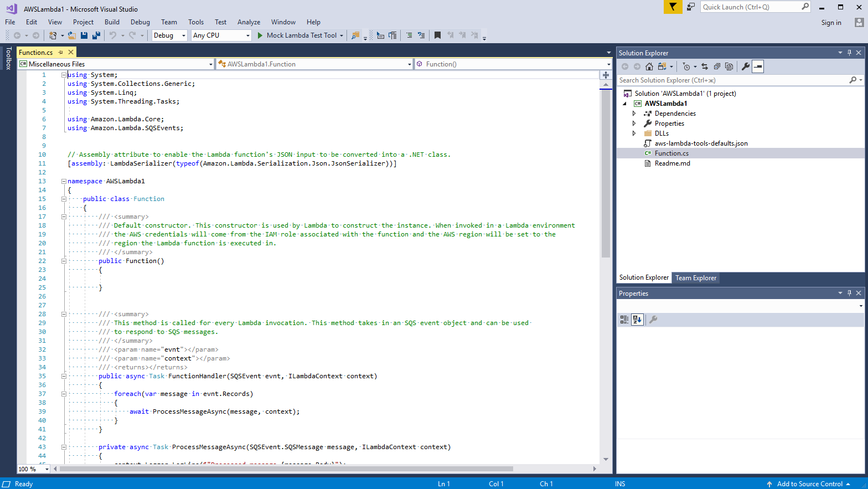Click the editor vertical scrollbar thumb
This screenshot has height=489, width=868.
[606, 173]
